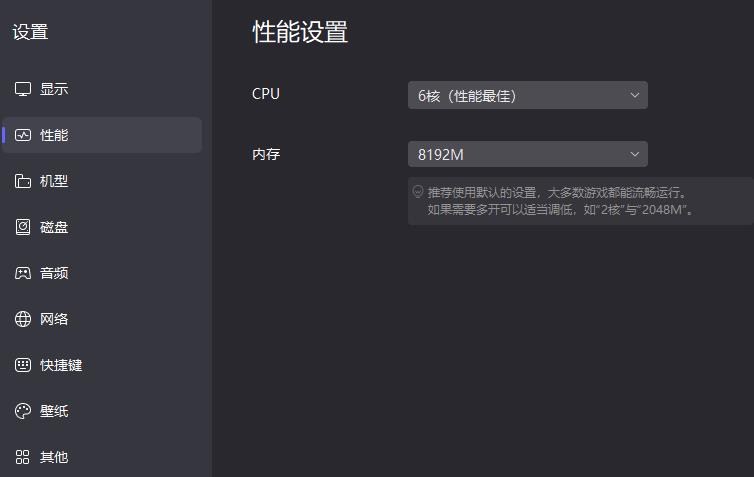The height and width of the screenshot is (477, 754).
Task: Click the performance chart icon beside 性能
Action: (23, 135)
